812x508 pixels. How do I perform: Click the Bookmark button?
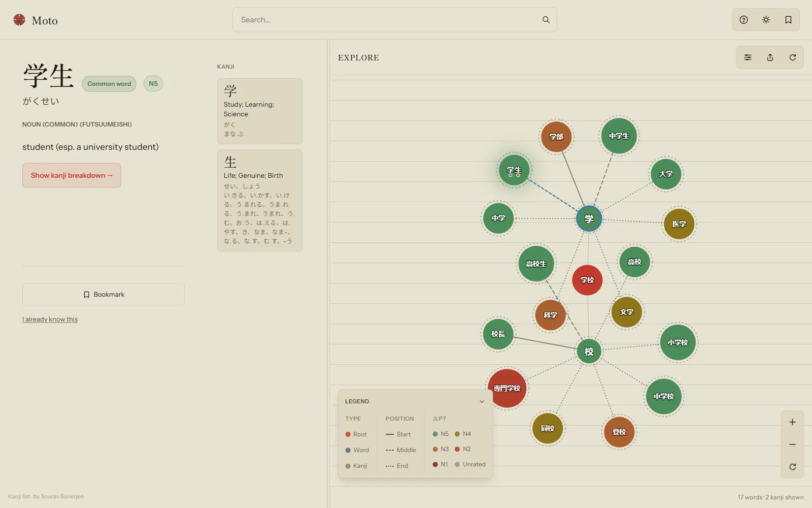point(104,295)
